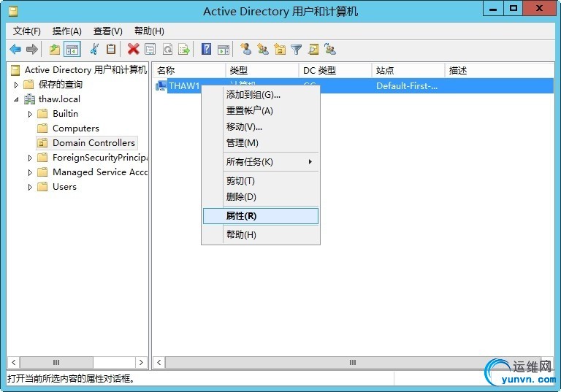Image resolution: width=561 pixels, height=392 pixels.
Task: Click the tree pane scrollbar thumb
Action: pyautogui.click(x=56, y=362)
